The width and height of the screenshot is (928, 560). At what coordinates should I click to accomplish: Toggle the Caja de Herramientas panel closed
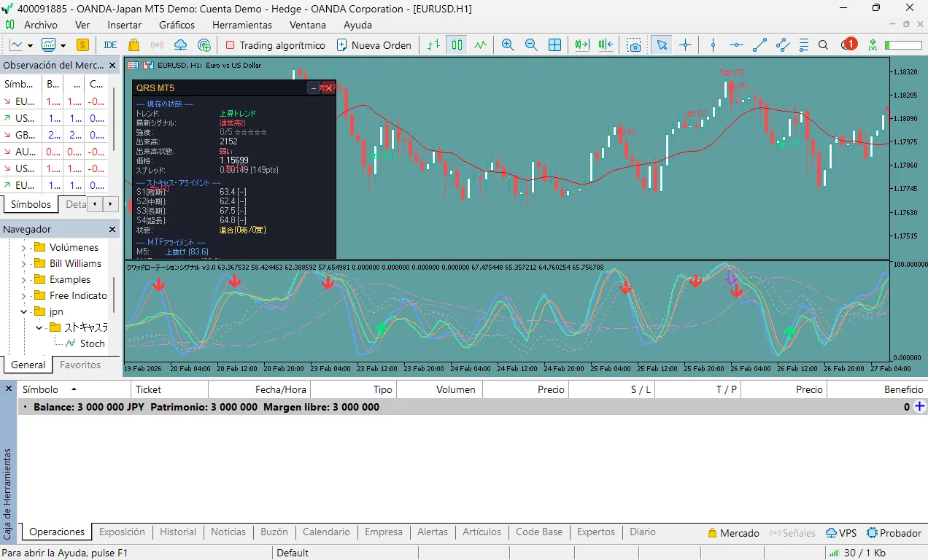tap(9, 389)
